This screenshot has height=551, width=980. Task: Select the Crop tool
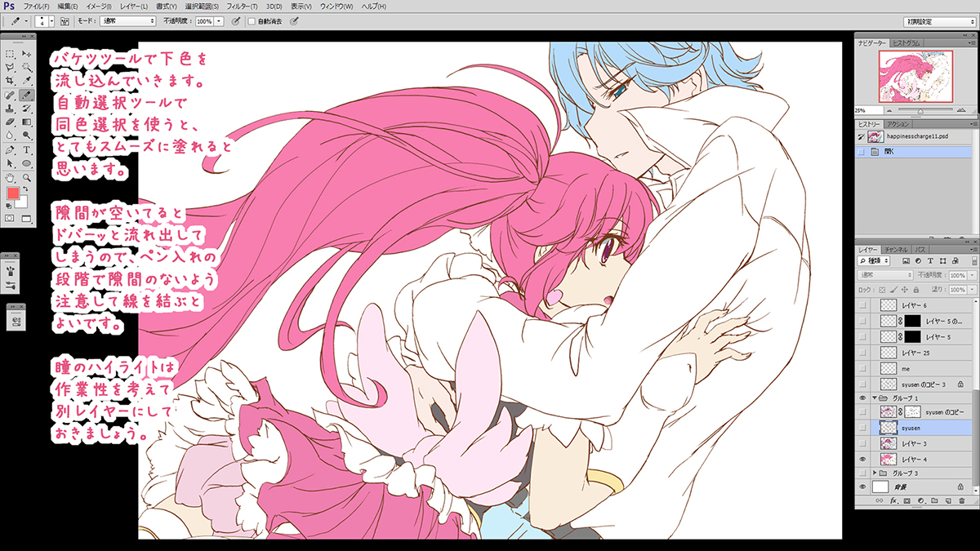[x=10, y=81]
